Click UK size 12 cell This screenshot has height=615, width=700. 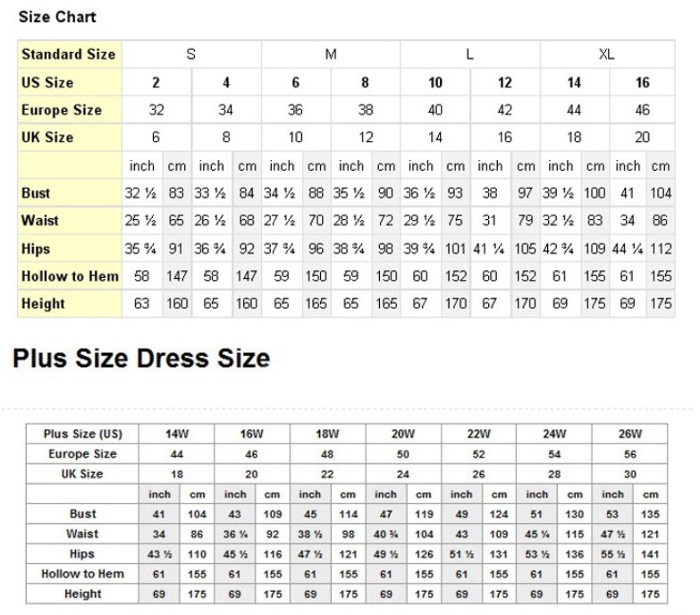[x=366, y=137]
